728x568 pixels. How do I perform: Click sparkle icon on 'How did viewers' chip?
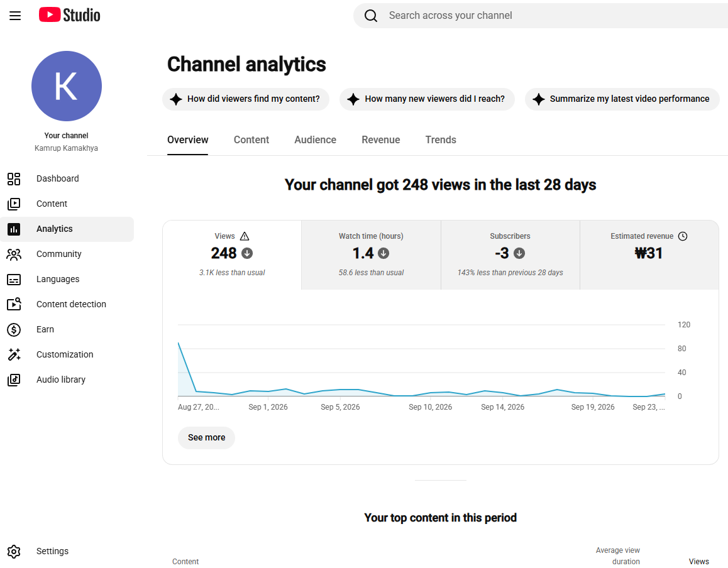176,99
